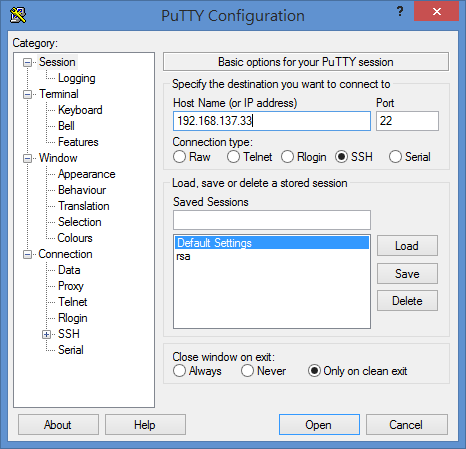The image size is (466, 449).
Task: Open the Data category
Action: point(69,270)
